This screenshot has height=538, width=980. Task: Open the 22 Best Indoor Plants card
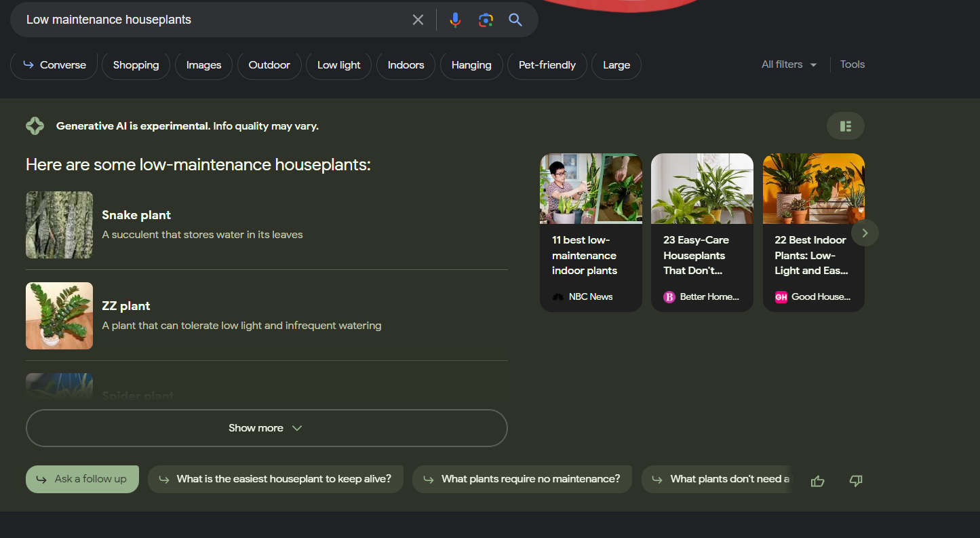click(814, 233)
